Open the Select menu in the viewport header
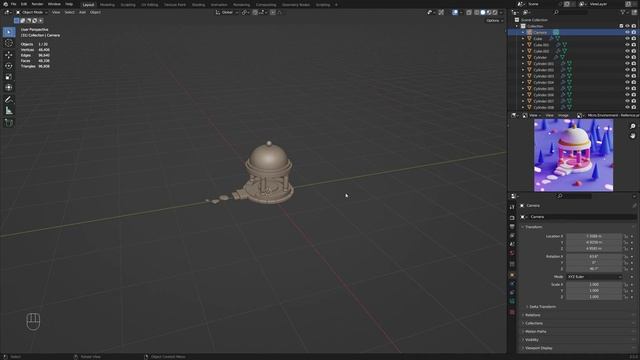Image resolution: width=640 pixels, height=360 pixels. click(x=69, y=12)
